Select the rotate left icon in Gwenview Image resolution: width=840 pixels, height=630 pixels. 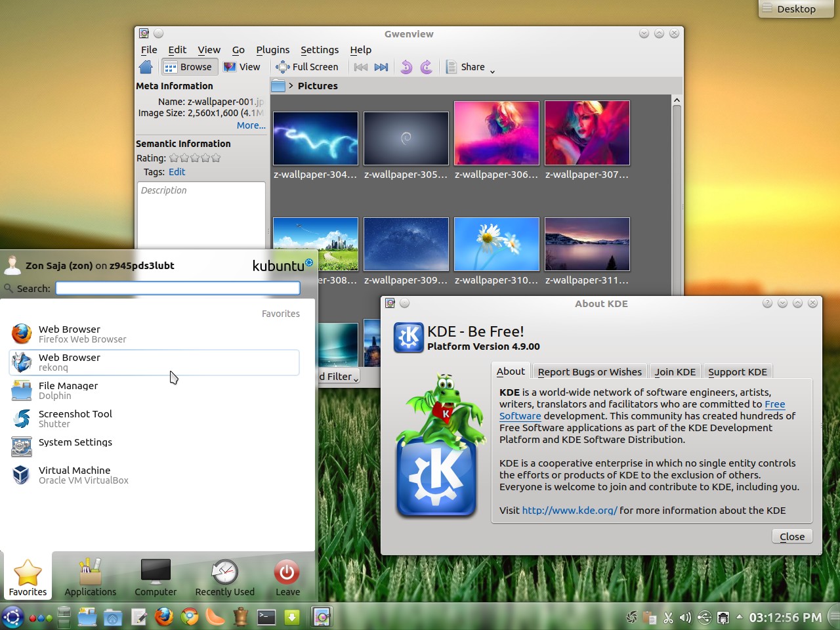point(406,66)
